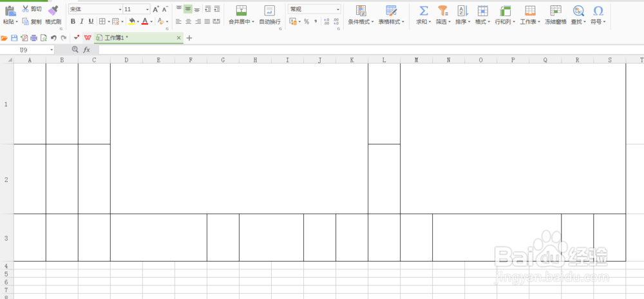644x299 pixels.
Task: Click the decrease decimal places icon
Action: tap(336, 21)
